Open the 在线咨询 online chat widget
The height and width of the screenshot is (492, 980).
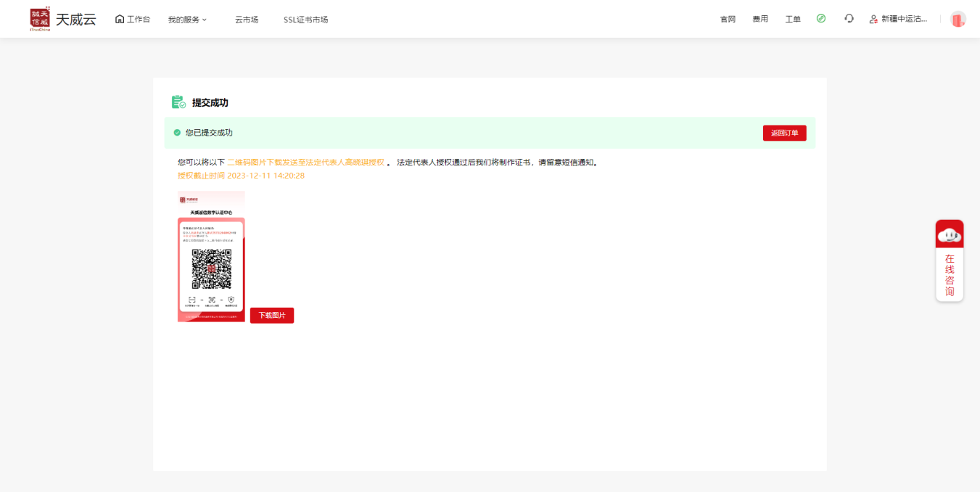950,261
